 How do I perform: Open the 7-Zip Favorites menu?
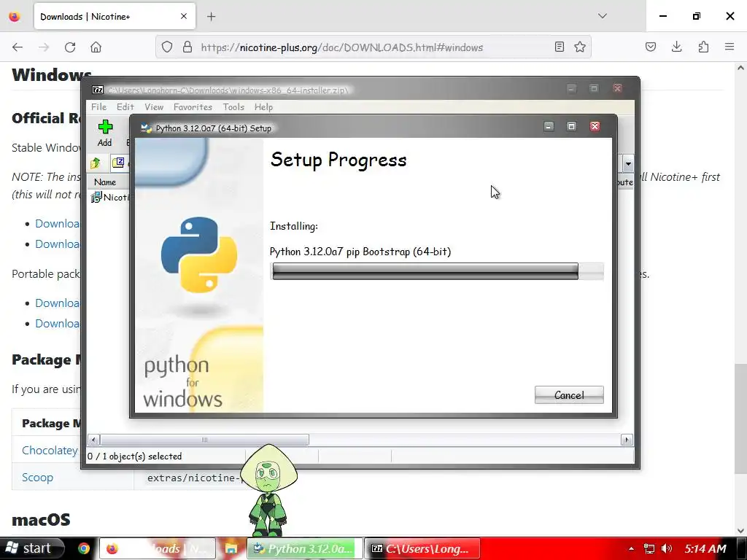click(193, 107)
